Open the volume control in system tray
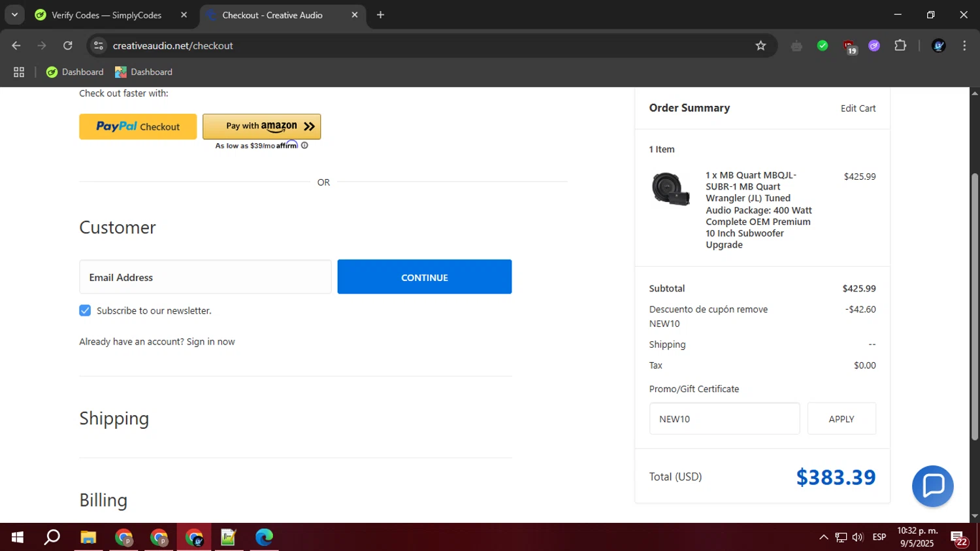Screen dimensions: 980x551 [858, 537]
